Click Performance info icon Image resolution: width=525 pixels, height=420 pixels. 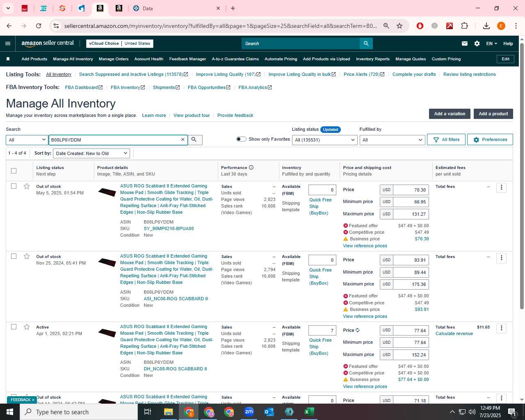(x=251, y=167)
